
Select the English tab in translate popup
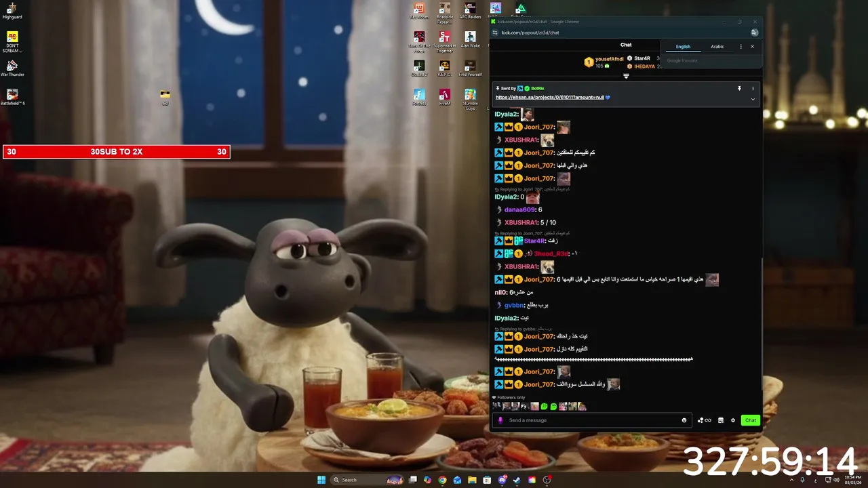(683, 47)
